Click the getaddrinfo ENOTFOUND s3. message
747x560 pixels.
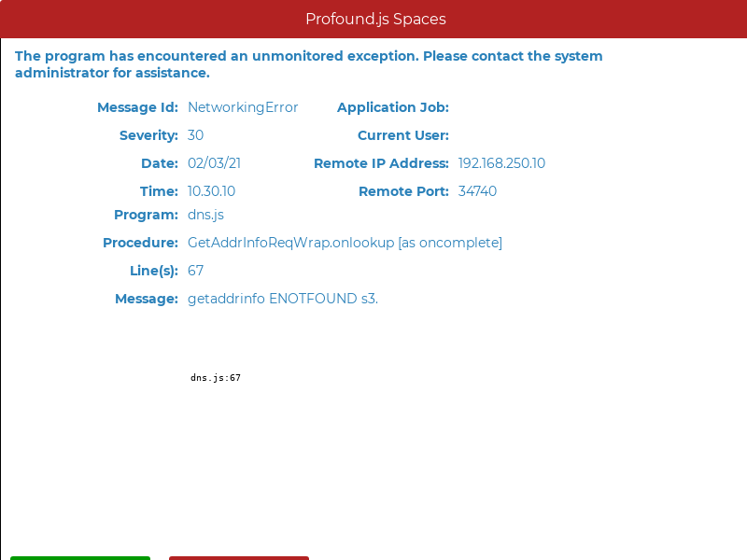(x=282, y=299)
